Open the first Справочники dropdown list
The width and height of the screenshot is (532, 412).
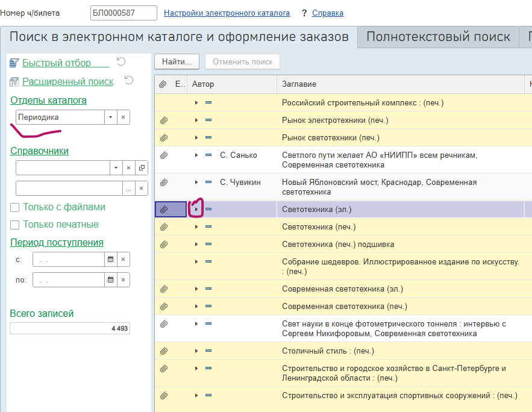(x=116, y=167)
